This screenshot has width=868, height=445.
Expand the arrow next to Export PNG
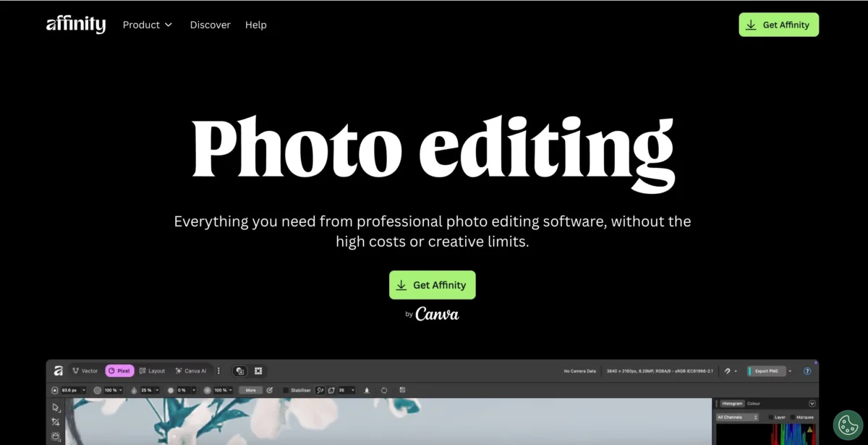point(790,371)
